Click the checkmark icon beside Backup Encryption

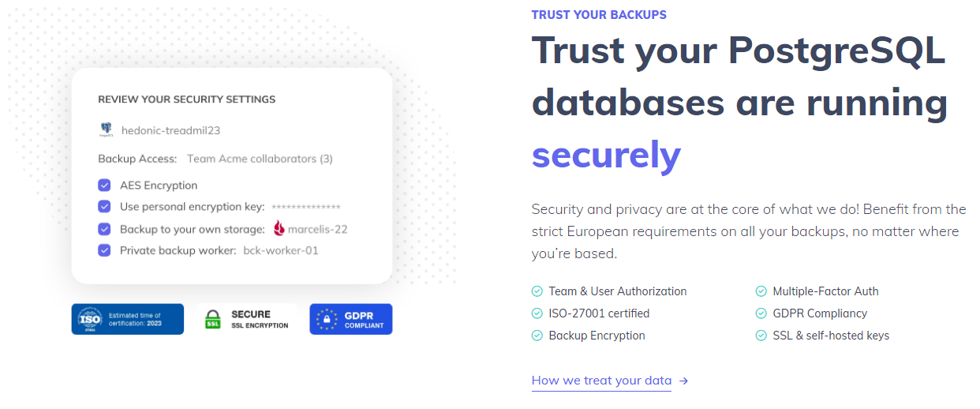tap(537, 336)
